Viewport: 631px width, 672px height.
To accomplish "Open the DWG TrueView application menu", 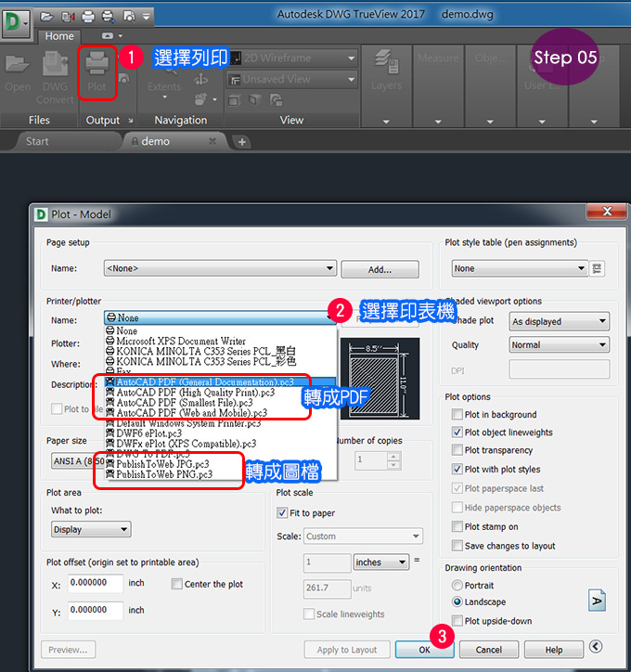I will coord(16,24).
